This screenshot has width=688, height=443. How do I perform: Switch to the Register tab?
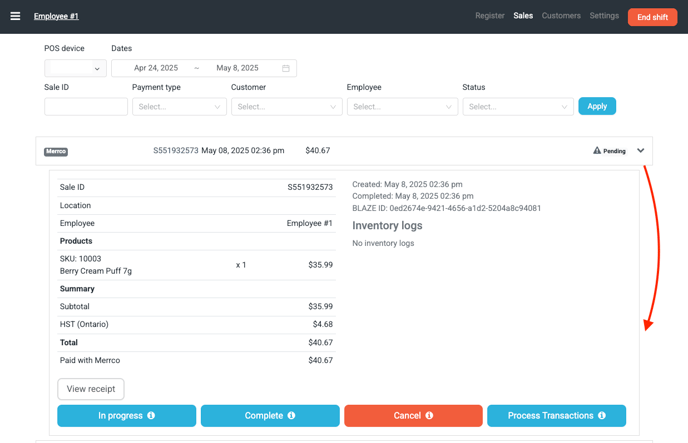(489, 16)
